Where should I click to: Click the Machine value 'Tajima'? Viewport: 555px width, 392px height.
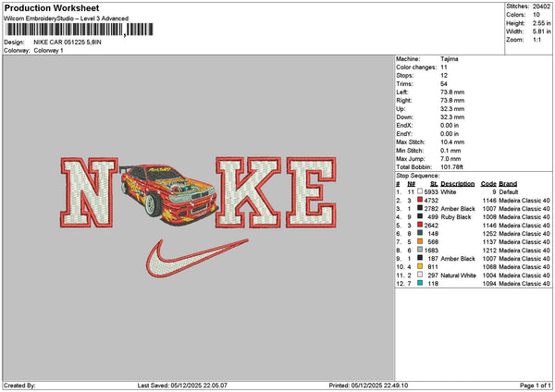coord(450,59)
